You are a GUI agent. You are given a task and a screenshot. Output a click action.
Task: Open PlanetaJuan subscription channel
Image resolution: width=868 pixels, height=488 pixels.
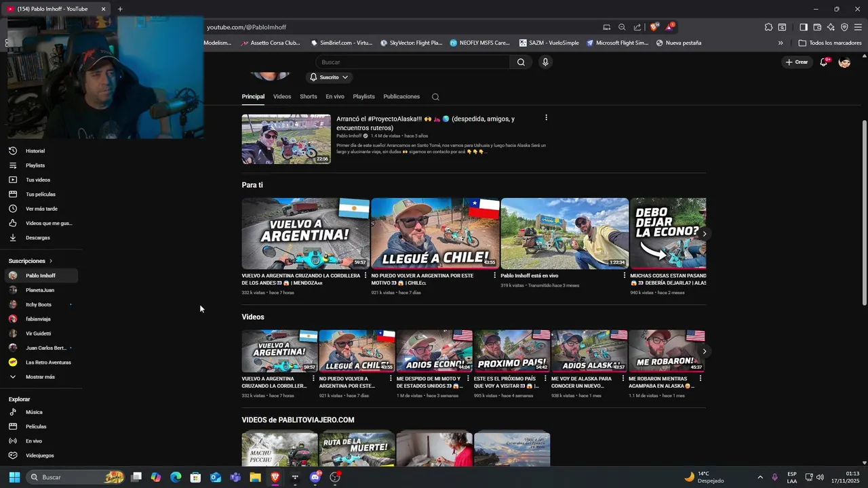pos(41,290)
